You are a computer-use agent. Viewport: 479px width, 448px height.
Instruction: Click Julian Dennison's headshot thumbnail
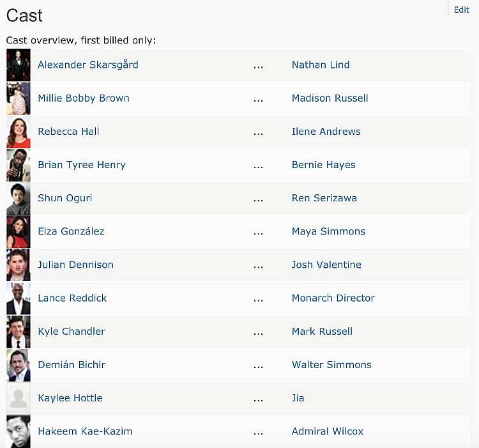pyautogui.click(x=19, y=265)
